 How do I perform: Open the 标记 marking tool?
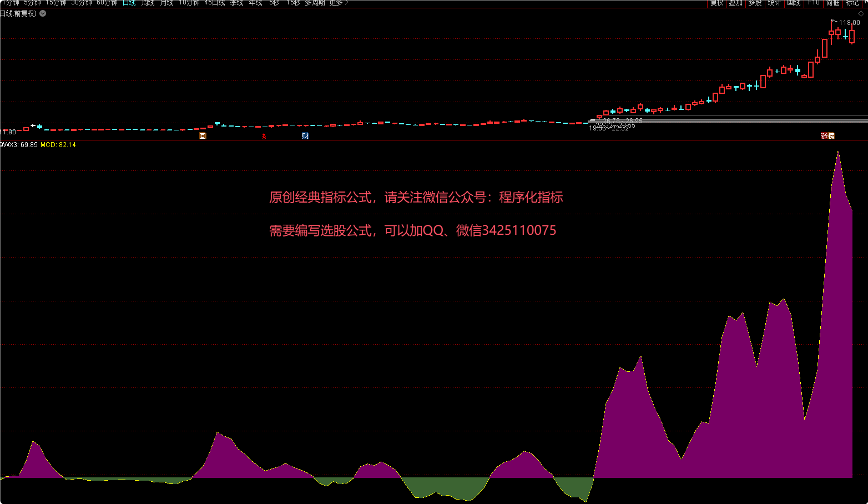coord(852,3)
